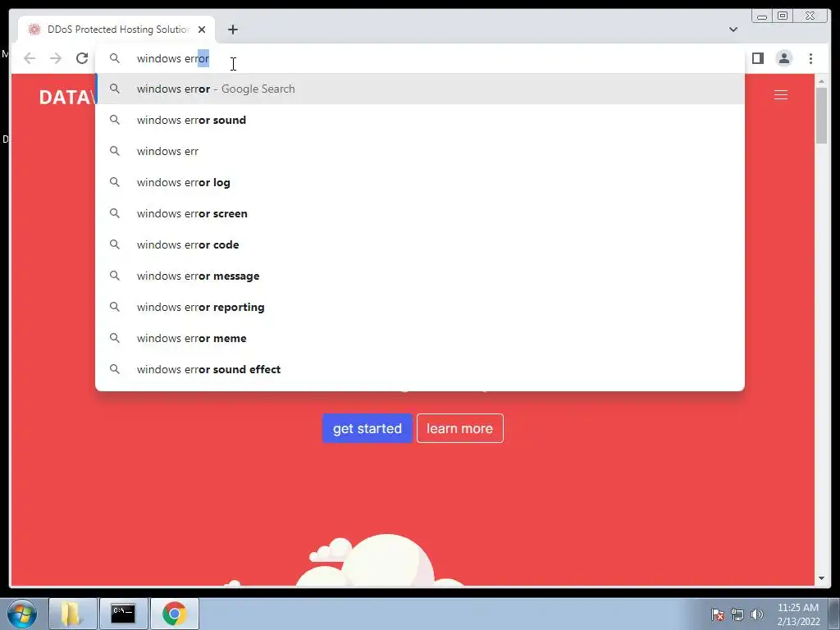840x630 pixels.
Task: Click the network tray icon
Action: (x=737, y=614)
